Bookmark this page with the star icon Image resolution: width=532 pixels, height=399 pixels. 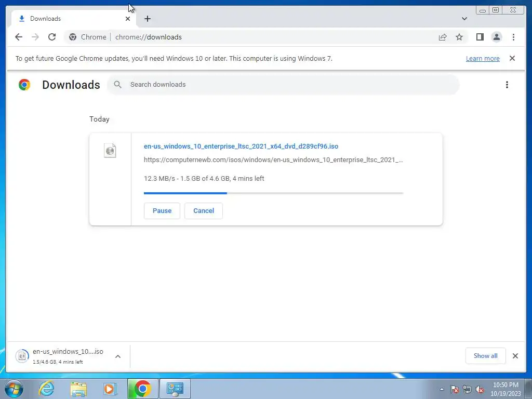pyautogui.click(x=459, y=37)
